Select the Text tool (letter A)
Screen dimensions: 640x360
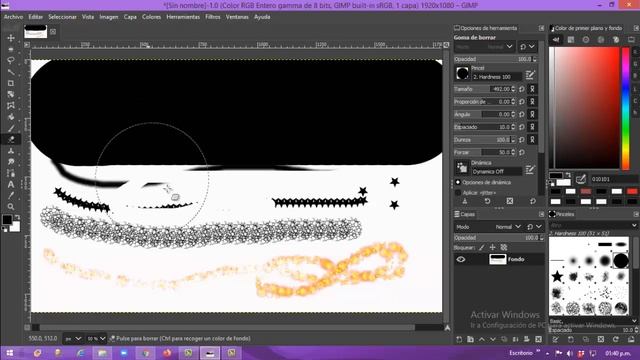click(11, 184)
